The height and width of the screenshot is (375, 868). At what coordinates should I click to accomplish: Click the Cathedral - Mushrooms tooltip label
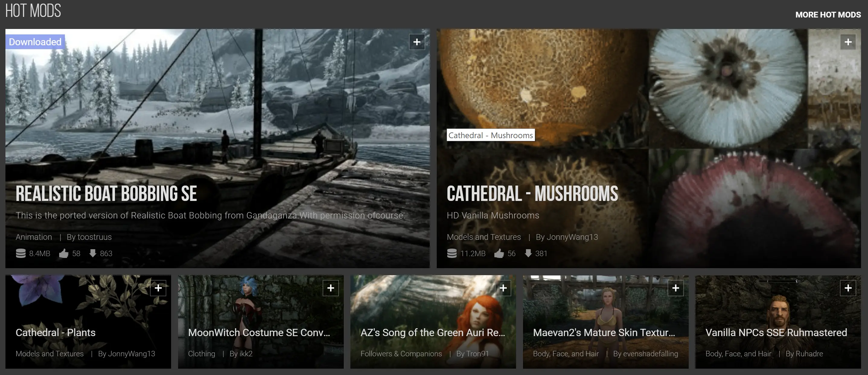point(491,135)
